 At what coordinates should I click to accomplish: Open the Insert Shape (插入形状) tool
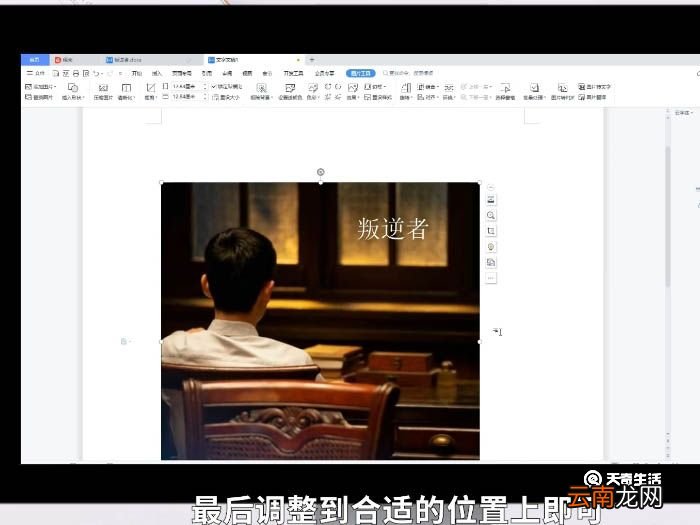tap(72, 91)
